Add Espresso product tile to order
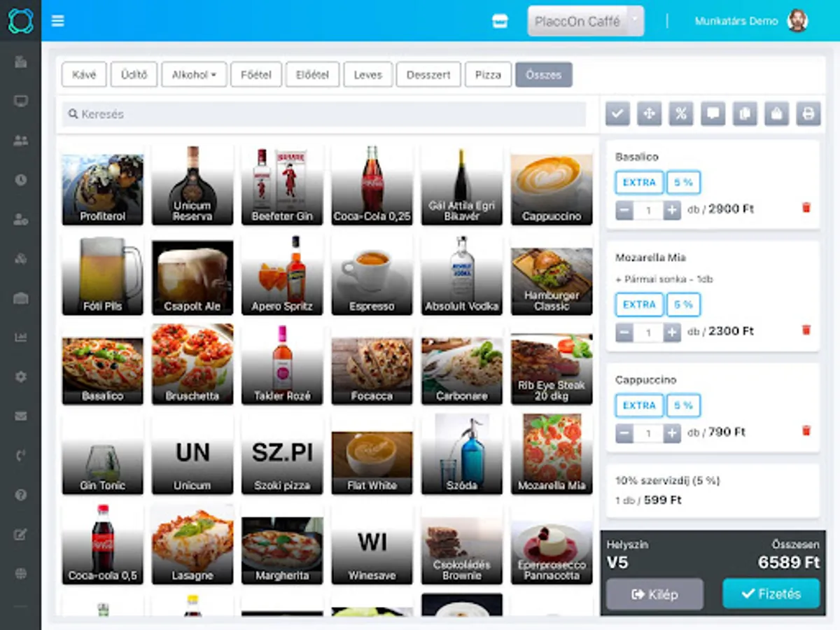Screen dimensions: 840x630 click(x=372, y=275)
